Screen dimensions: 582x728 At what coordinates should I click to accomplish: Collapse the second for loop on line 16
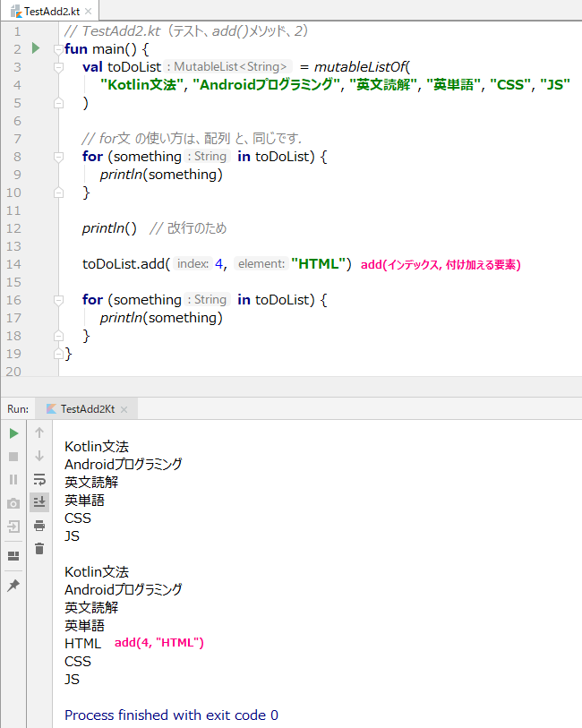[x=58, y=300]
